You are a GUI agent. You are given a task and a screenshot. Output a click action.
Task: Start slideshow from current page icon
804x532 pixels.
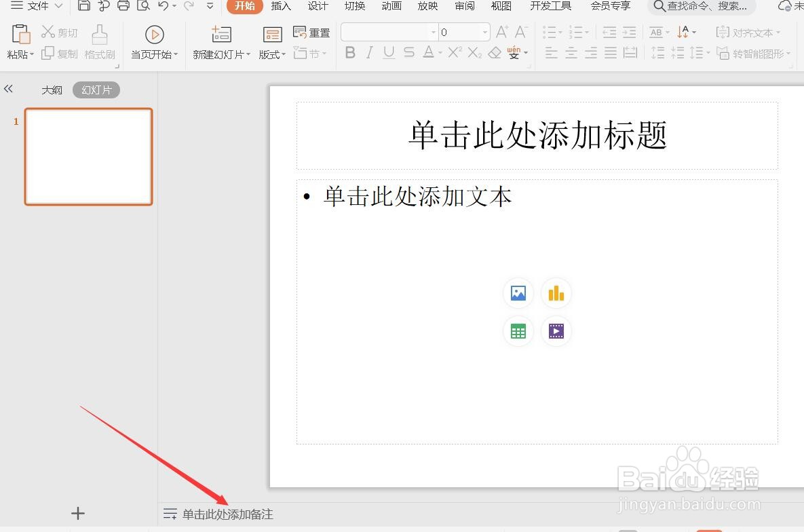154,35
